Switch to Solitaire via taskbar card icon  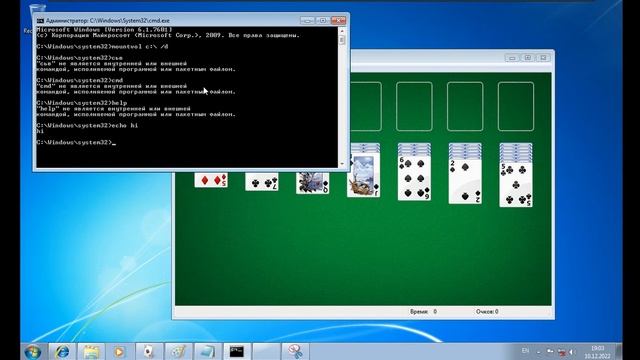tap(149, 351)
